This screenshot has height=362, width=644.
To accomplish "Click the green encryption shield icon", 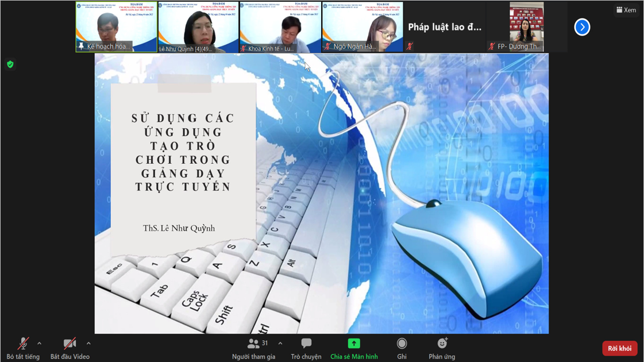I will (x=10, y=64).
